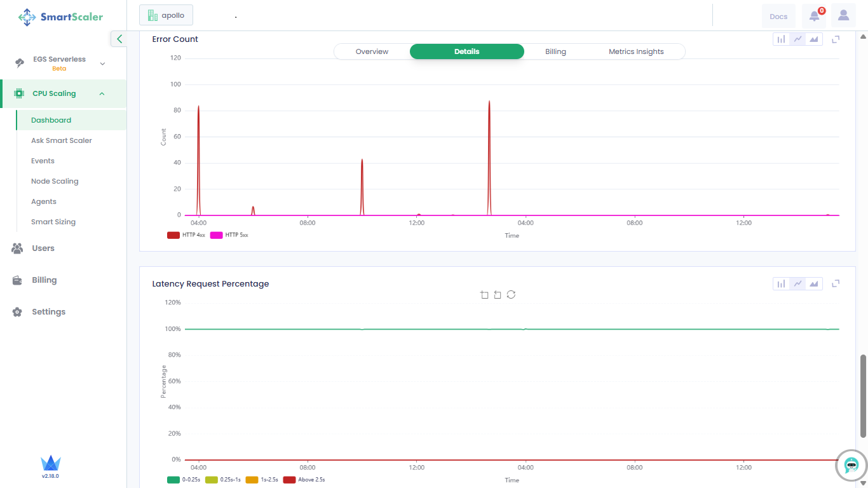The height and width of the screenshot is (488, 868).
Task: Toggle the Above 2.5s latency legend swatch
Action: (290, 480)
